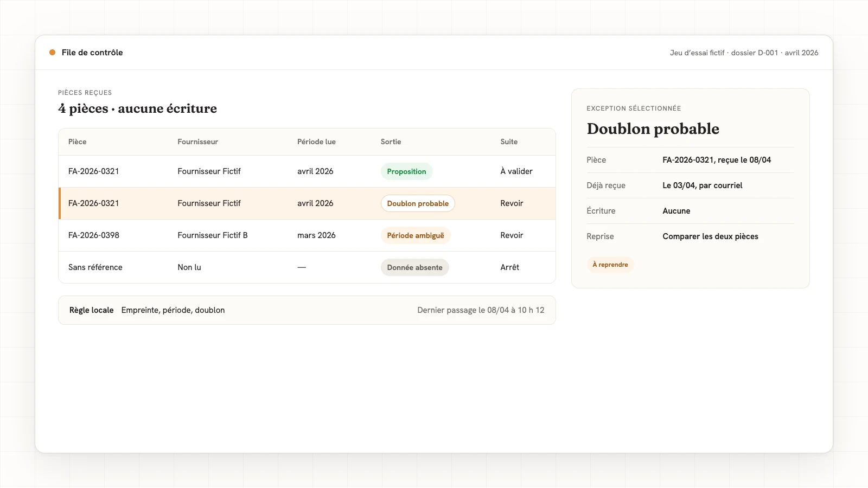Click "avril 2026" in the Proposition row
Screen dimensions: 868x488
(315, 171)
